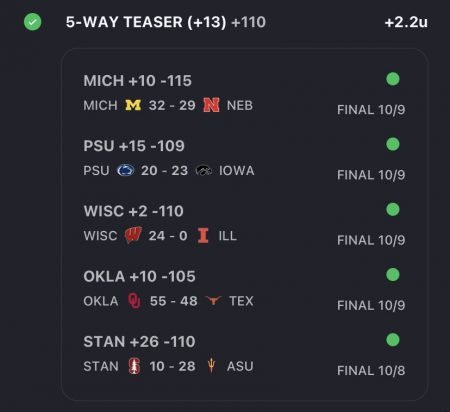
Task: Click the Wisconsin W logo
Action: [133, 235]
